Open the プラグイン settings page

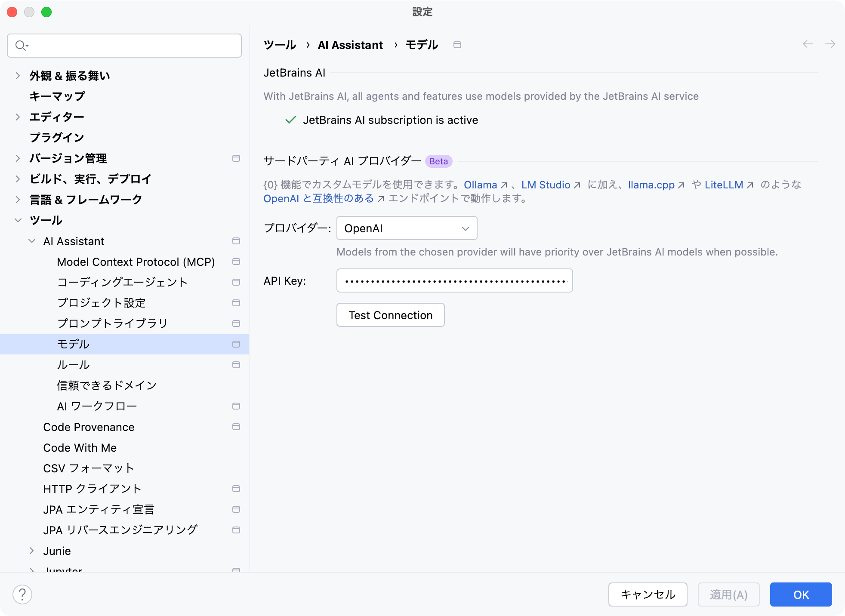pyautogui.click(x=57, y=138)
